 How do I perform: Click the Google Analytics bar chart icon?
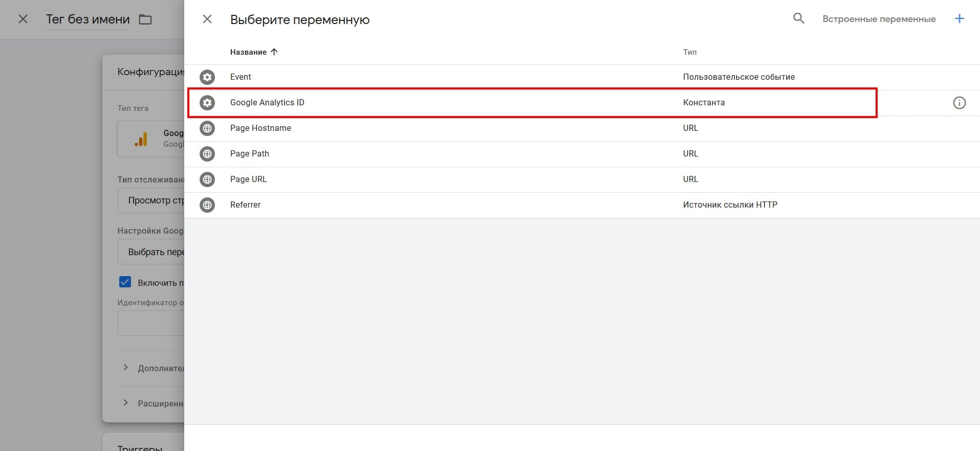(141, 139)
